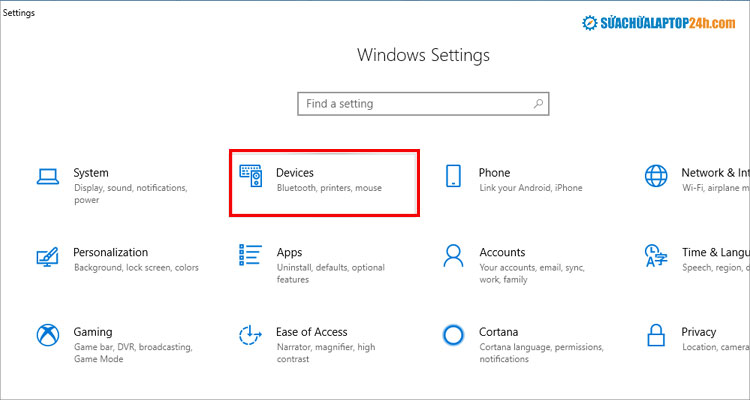Click the Devices keyboard and speaker icon

click(250, 177)
